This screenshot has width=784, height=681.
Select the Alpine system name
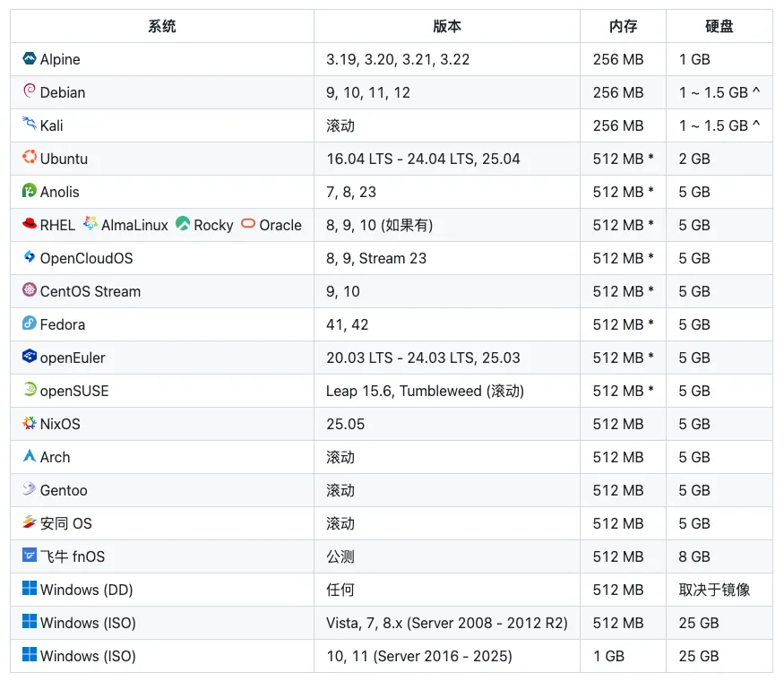click(x=60, y=59)
